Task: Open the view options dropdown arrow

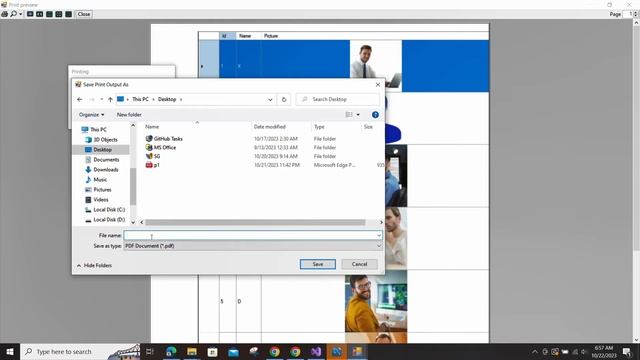Action: pyautogui.click(x=358, y=115)
